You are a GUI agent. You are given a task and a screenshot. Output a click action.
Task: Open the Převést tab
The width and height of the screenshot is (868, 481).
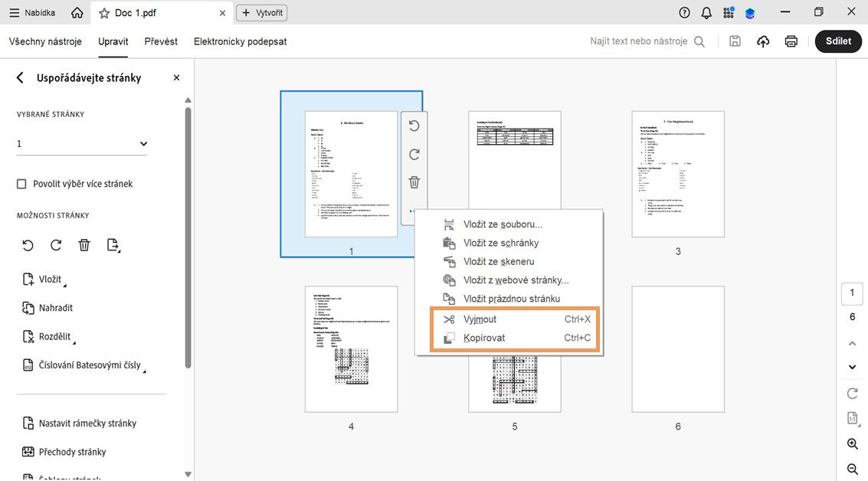[161, 41]
